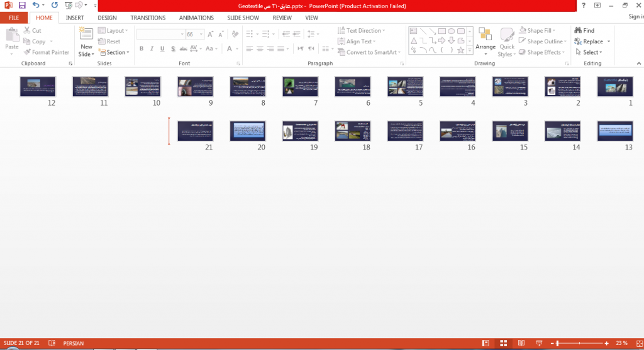Viewport: 644px width, 350px height.
Task: Click the Reset button
Action: point(109,41)
